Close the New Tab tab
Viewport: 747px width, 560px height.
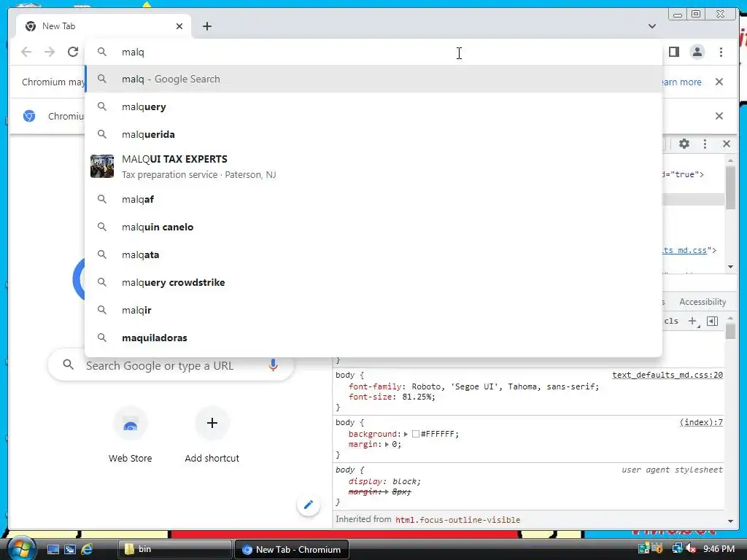click(x=179, y=26)
